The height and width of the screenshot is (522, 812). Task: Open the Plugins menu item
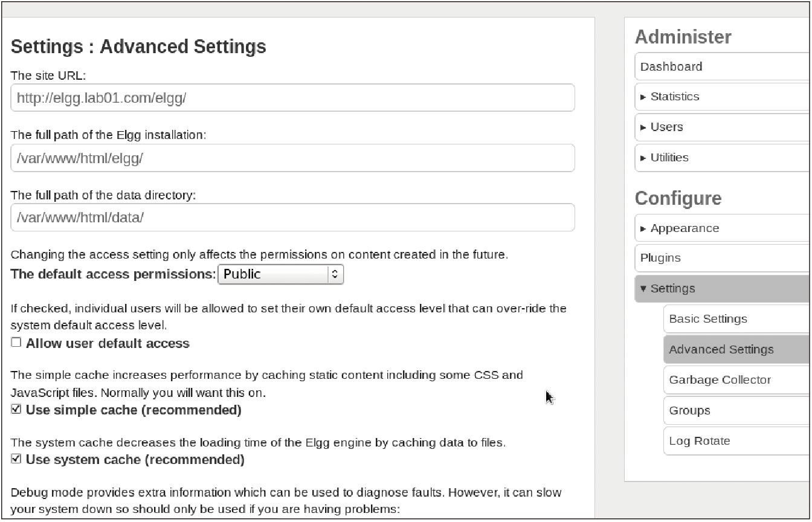coord(723,258)
